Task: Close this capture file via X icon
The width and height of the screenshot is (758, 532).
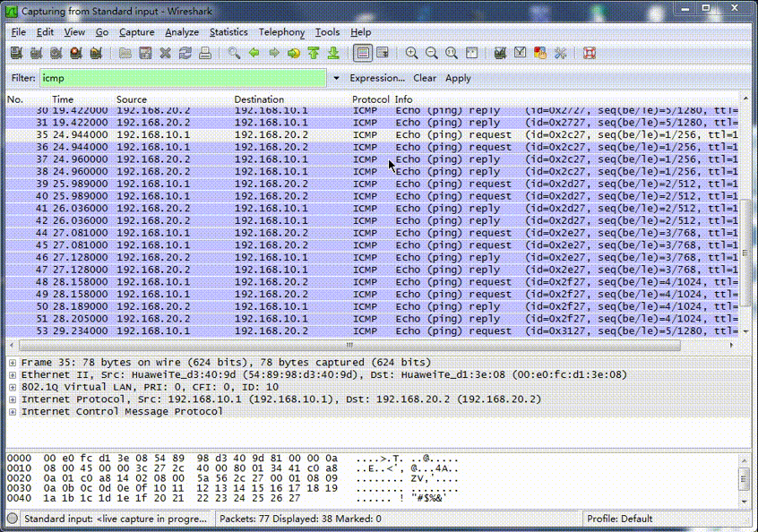Action: tap(166, 53)
